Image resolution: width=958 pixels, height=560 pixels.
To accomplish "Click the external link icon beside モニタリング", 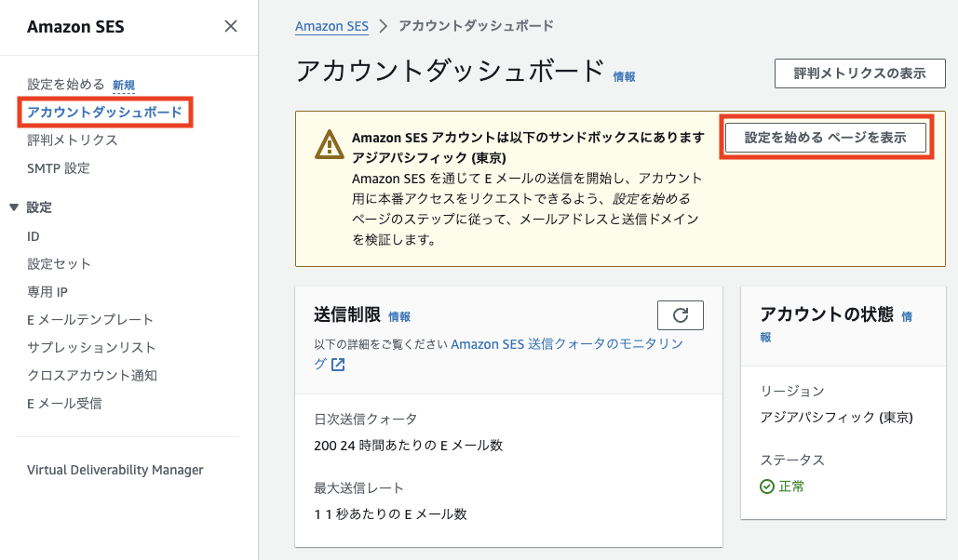I will (338, 365).
